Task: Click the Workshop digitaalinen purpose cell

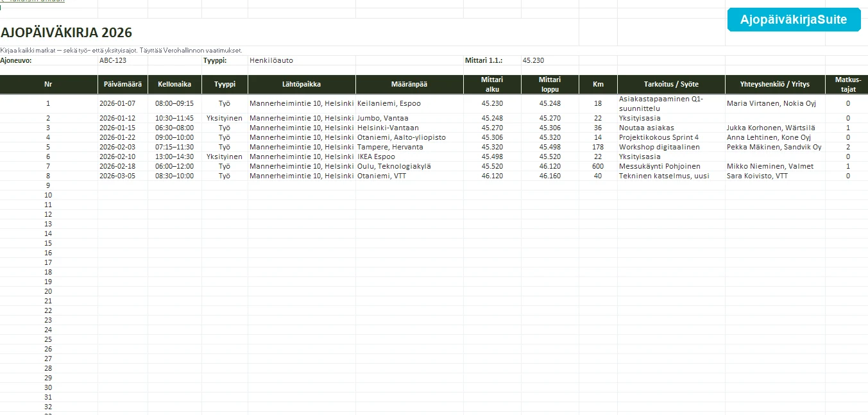Action: [671, 147]
